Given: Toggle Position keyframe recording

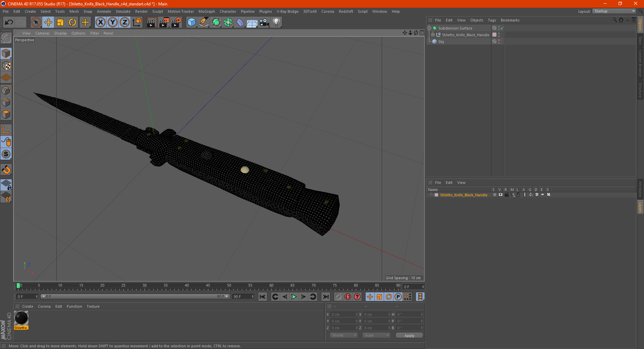Looking at the screenshot, I should [370, 297].
